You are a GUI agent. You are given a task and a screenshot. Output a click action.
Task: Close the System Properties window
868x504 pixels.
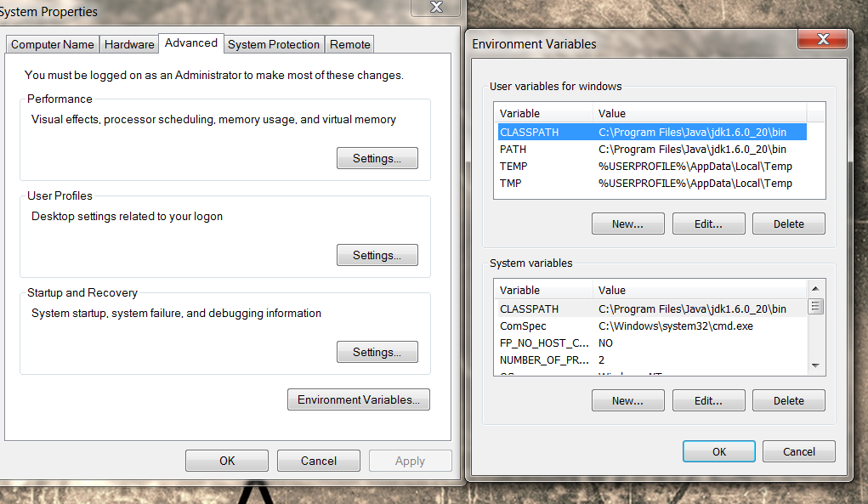pyautogui.click(x=436, y=7)
